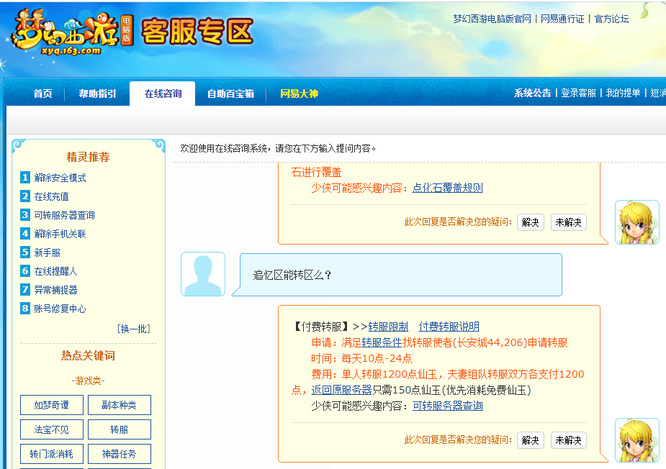Click the 转服 keyword button
This screenshot has width=666, height=469.
[x=119, y=429]
